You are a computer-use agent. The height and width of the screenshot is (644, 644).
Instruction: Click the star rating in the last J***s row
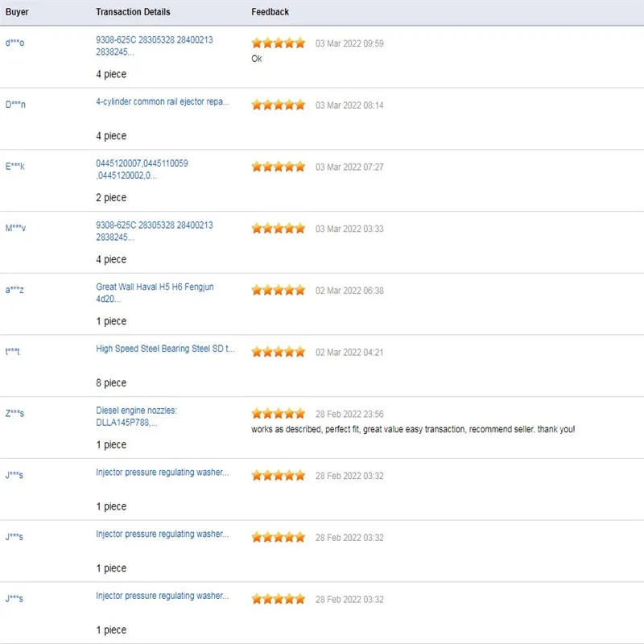(278, 599)
